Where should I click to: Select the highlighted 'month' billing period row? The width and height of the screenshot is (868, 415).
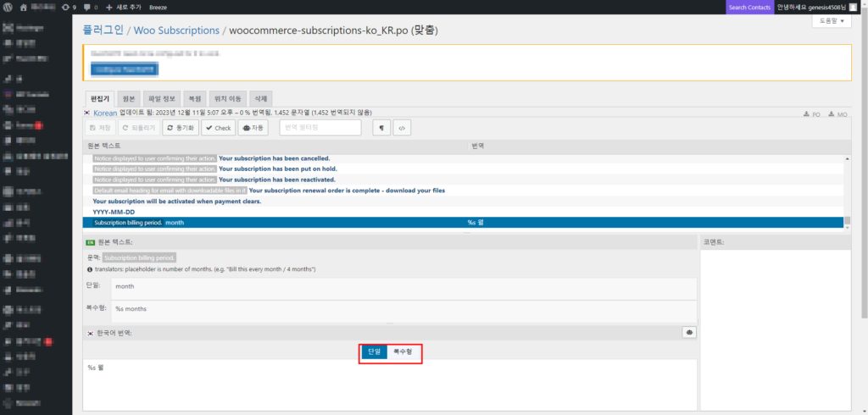coord(464,223)
